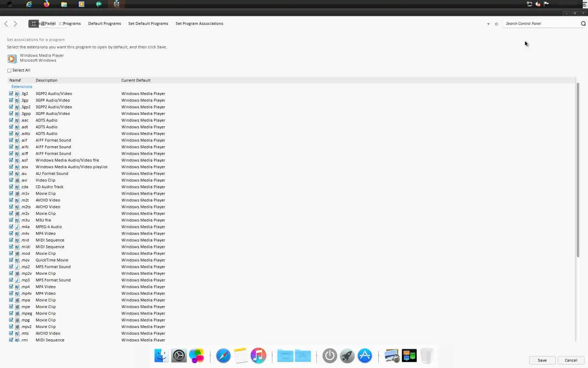
Task: Open App Store icon in dock
Action: (x=365, y=356)
